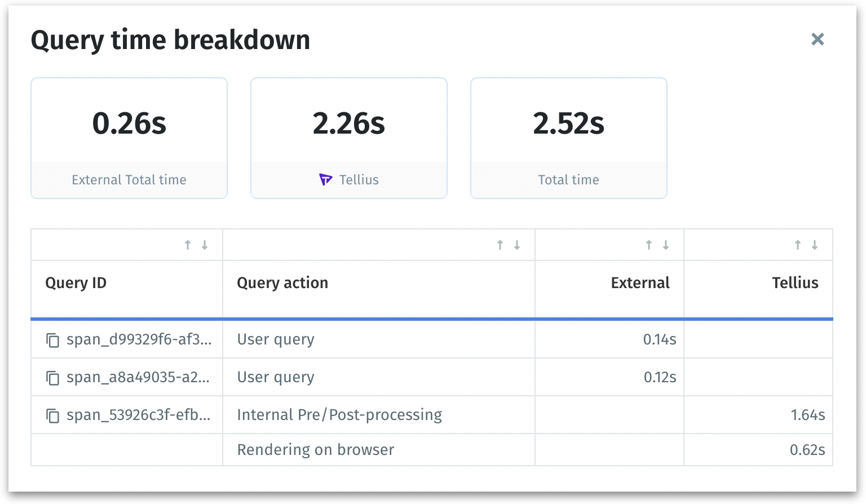Copy the span_d99329f6 query ID
Viewport: 866px width, 504px height.
point(52,340)
